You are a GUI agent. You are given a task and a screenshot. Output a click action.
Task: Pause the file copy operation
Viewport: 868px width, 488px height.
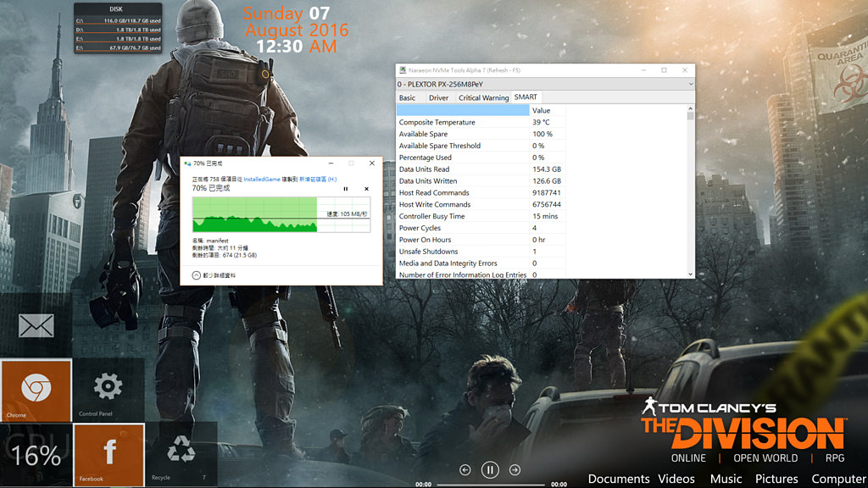coord(346,189)
